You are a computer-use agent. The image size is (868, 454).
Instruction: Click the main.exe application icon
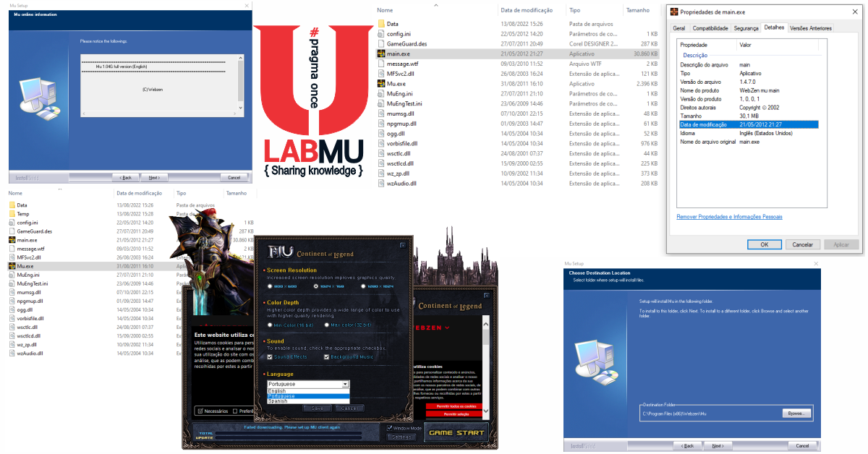383,55
